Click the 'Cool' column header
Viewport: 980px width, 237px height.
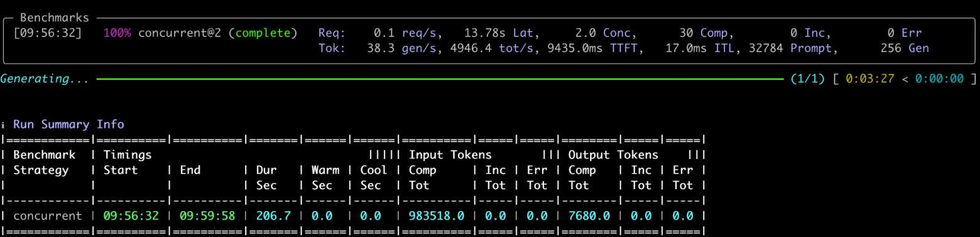(374, 170)
